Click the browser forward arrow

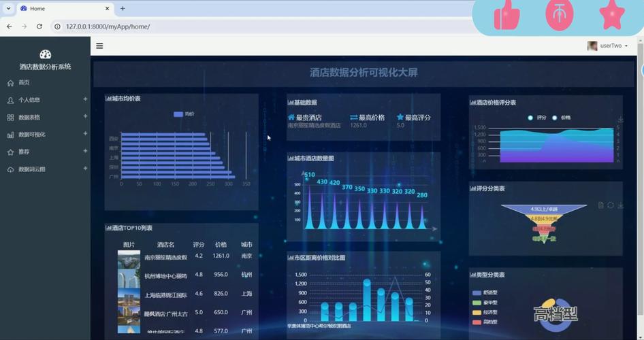pos(25,27)
